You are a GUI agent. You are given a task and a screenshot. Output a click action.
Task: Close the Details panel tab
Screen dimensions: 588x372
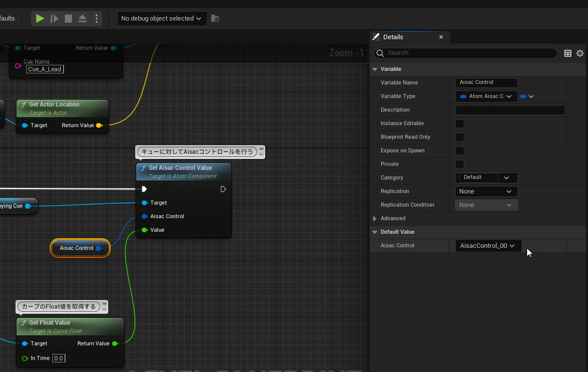tap(441, 37)
